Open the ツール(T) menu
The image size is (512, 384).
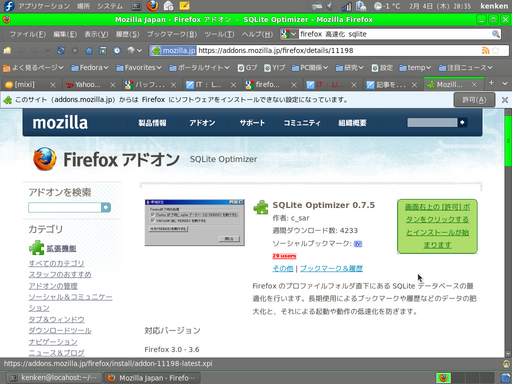pyautogui.click(x=219, y=34)
